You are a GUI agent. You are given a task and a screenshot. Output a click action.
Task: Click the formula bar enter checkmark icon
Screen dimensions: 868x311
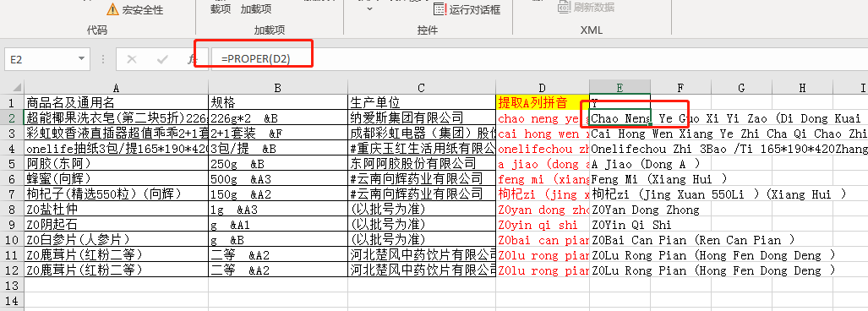coord(162,59)
